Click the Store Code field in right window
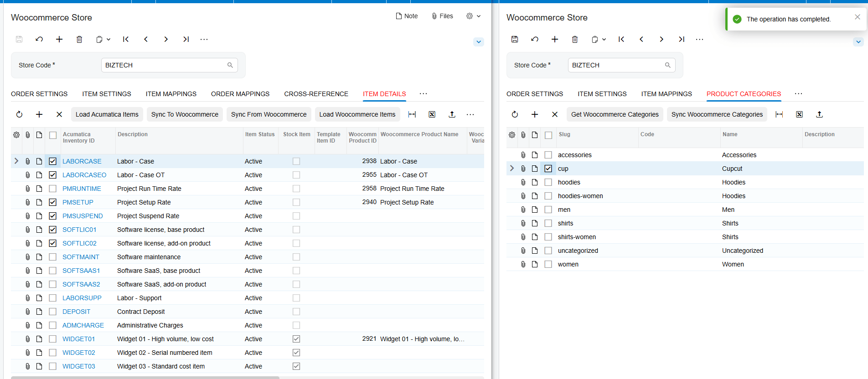This screenshot has height=379, width=868. pyautogui.click(x=621, y=65)
